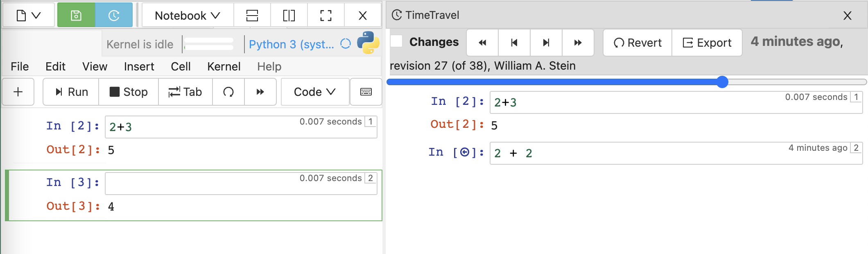Open the virtual keyboard shortcuts icon
The height and width of the screenshot is (254, 868).
(x=366, y=92)
